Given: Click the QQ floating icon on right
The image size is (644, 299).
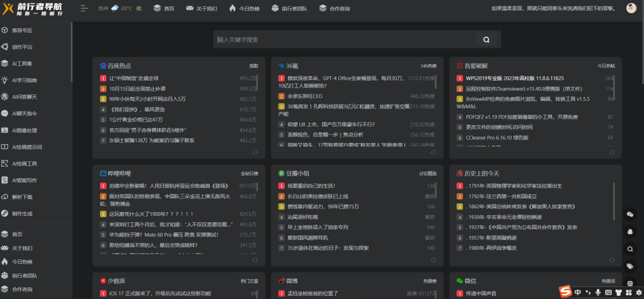Looking at the screenshot, I should pos(630,231).
